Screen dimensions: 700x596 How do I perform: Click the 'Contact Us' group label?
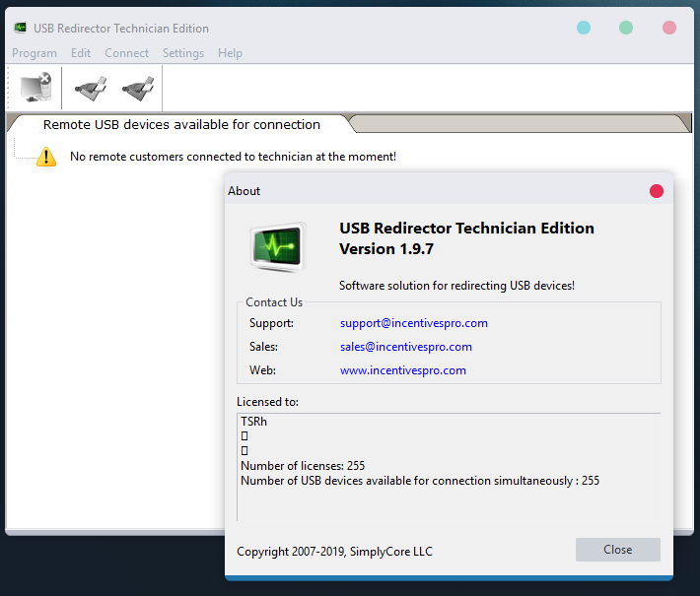coord(274,302)
